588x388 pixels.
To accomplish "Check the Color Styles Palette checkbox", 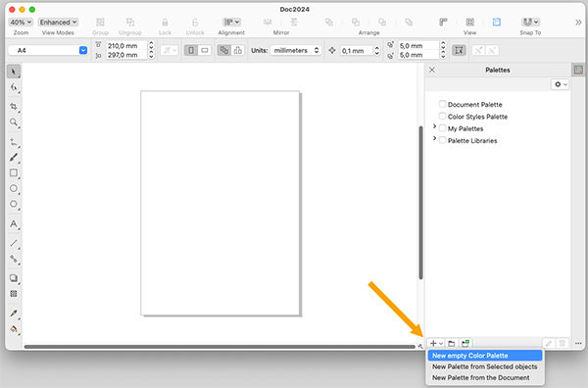I will tap(443, 116).
